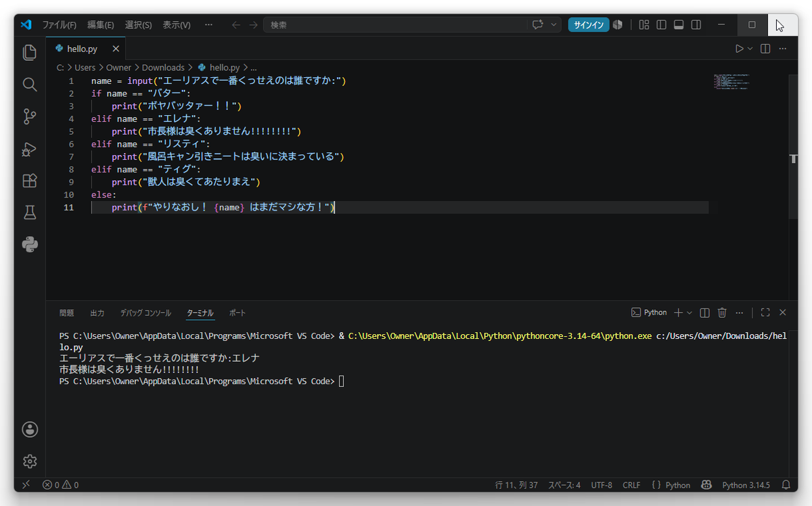
Task: Open the title bar overflow menu (…)
Action: point(209,24)
